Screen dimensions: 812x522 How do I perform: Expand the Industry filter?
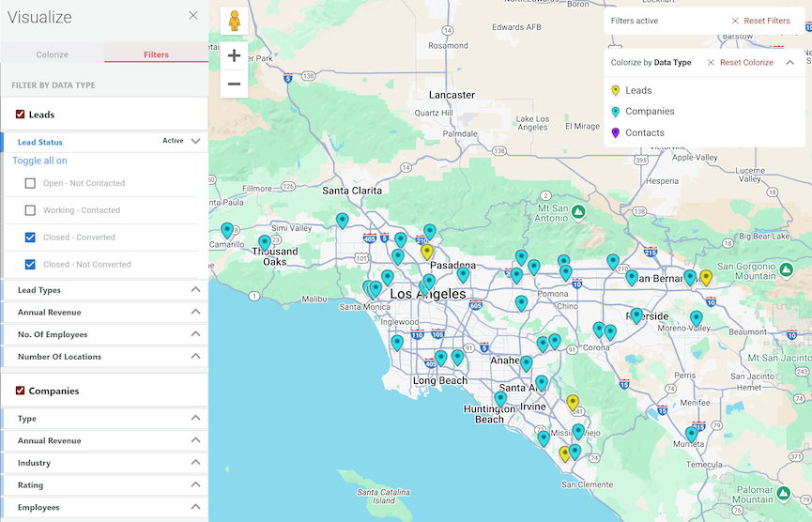pos(195,463)
